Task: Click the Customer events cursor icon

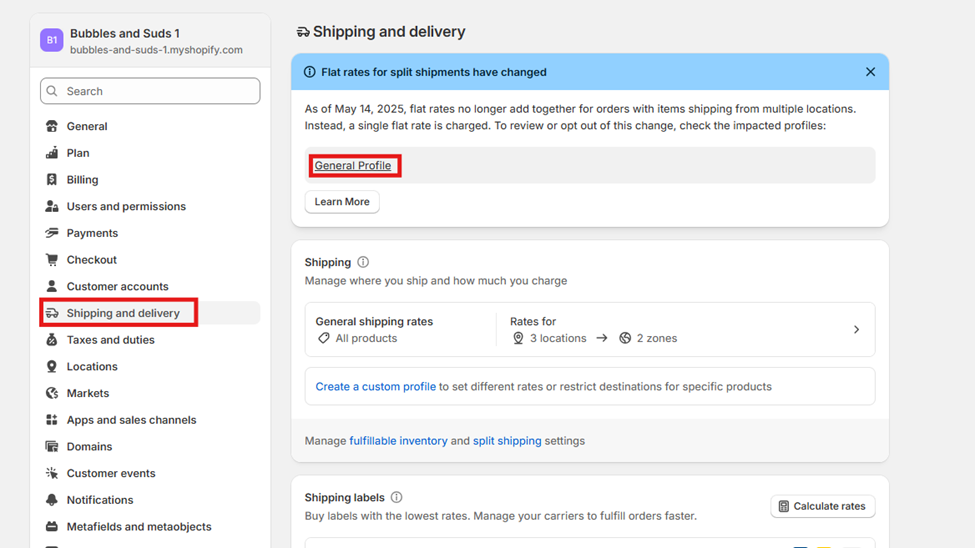Action: (x=52, y=473)
